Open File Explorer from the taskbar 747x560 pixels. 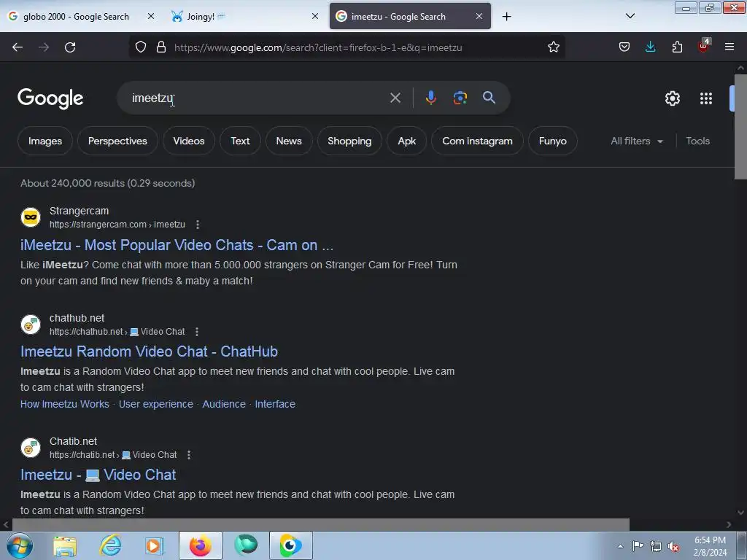click(65, 545)
